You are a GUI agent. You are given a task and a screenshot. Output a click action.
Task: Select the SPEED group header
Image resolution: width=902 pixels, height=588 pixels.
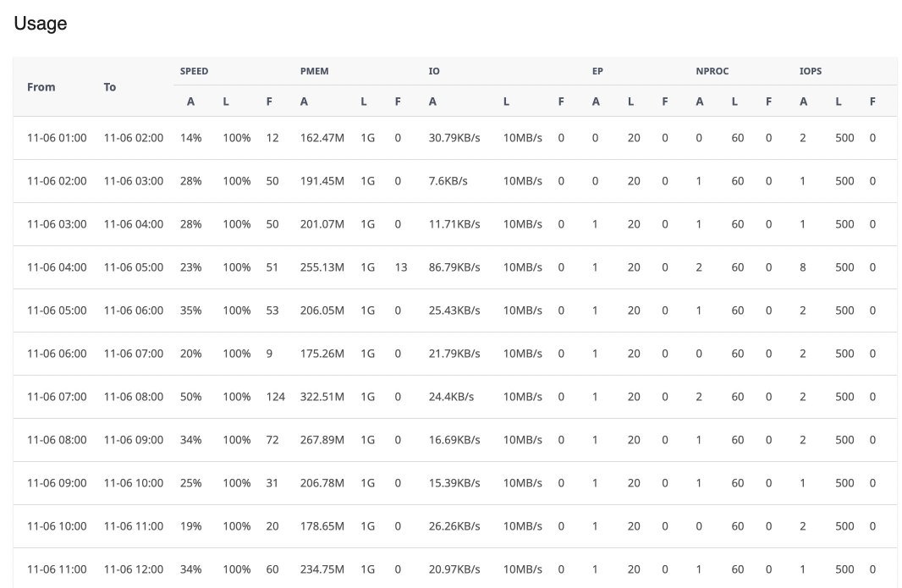click(x=194, y=71)
